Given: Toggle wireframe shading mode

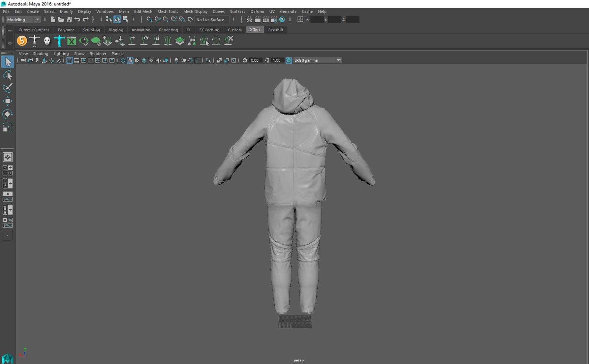Looking at the screenshot, I should point(123,60).
